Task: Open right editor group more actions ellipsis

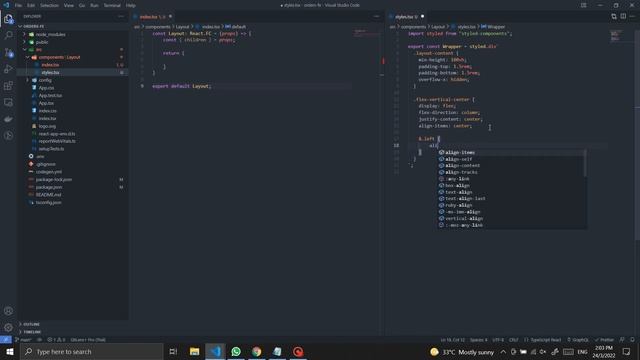Action: click(632, 16)
